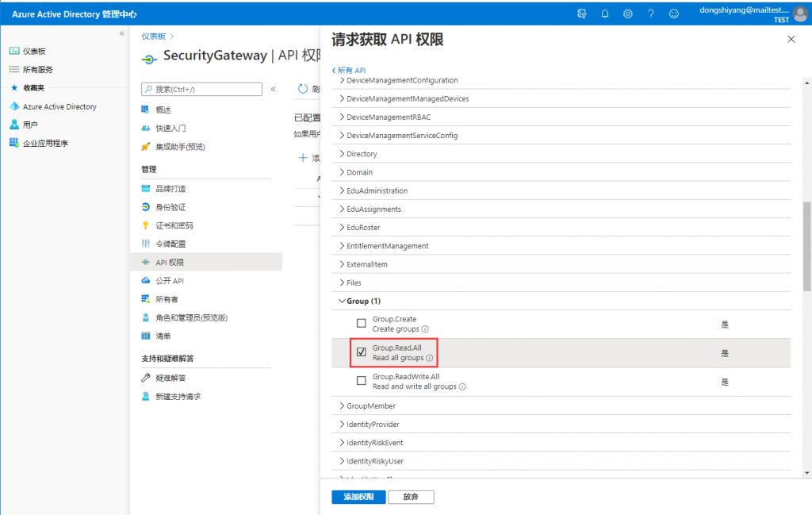Click the dashboard icon in left navigation
The image size is (812, 515).
14,51
